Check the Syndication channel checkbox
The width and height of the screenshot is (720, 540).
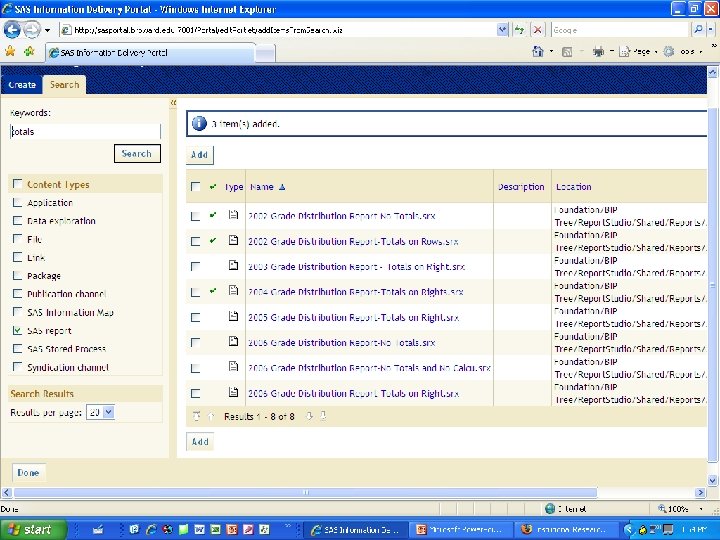[17, 366]
